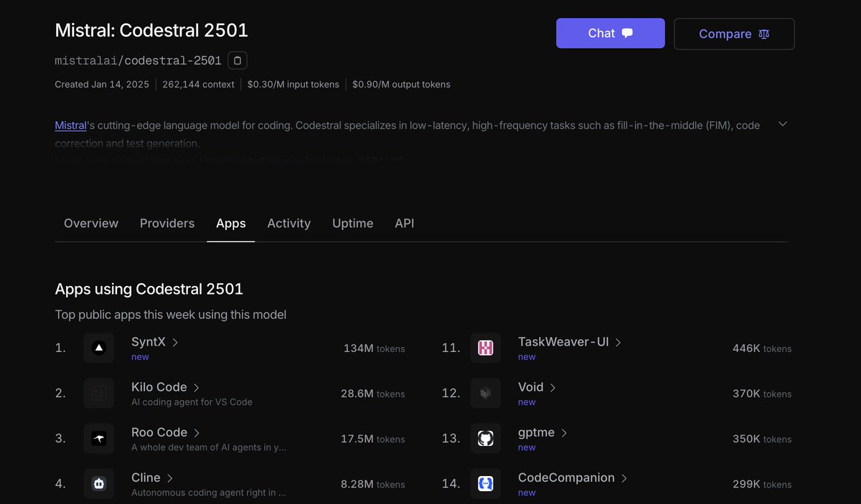Click the 8.28M tokens value
861x504 pixels.
[x=373, y=484]
